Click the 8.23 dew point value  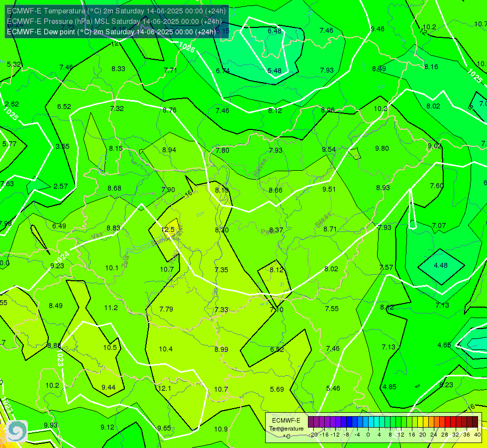(446, 385)
